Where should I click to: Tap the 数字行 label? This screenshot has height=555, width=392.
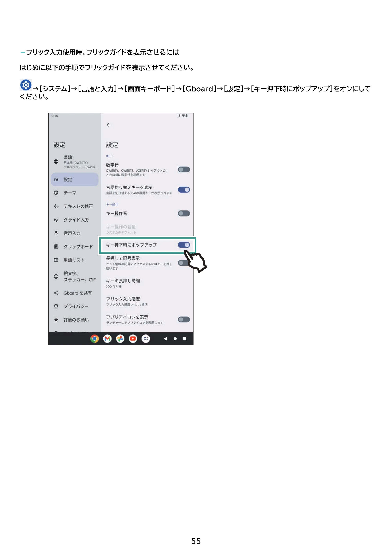[112, 165]
